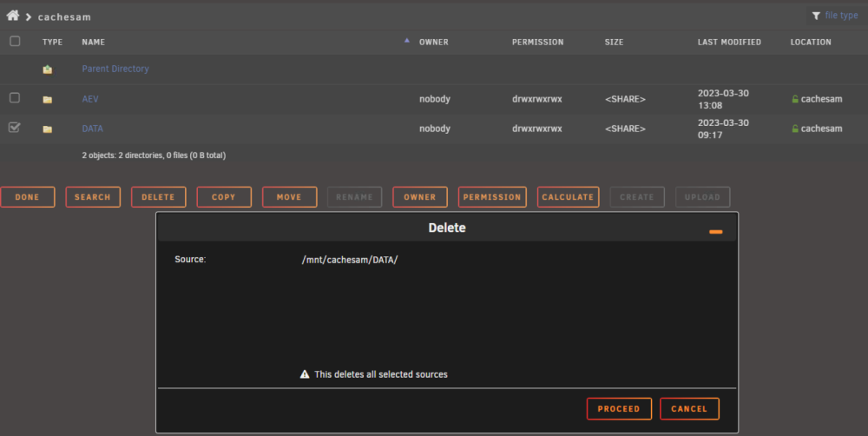This screenshot has height=436, width=868.
Task: Uncheck the DATA folder checkbox
Action: pyautogui.click(x=15, y=128)
